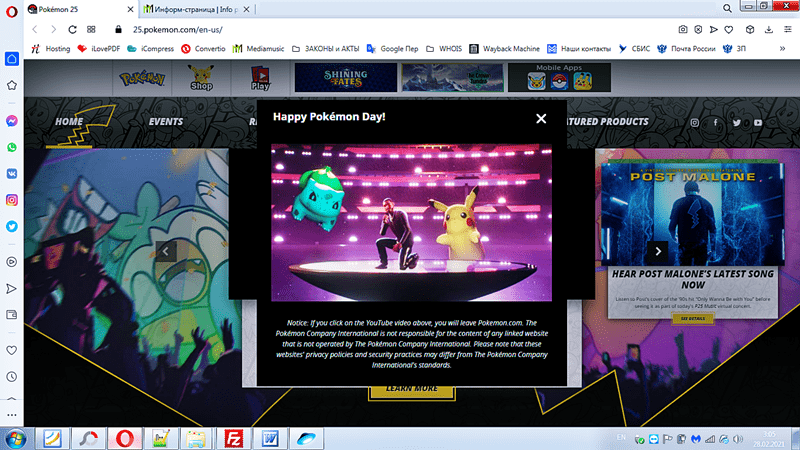Open VK in Opera sidebar

tap(12, 173)
